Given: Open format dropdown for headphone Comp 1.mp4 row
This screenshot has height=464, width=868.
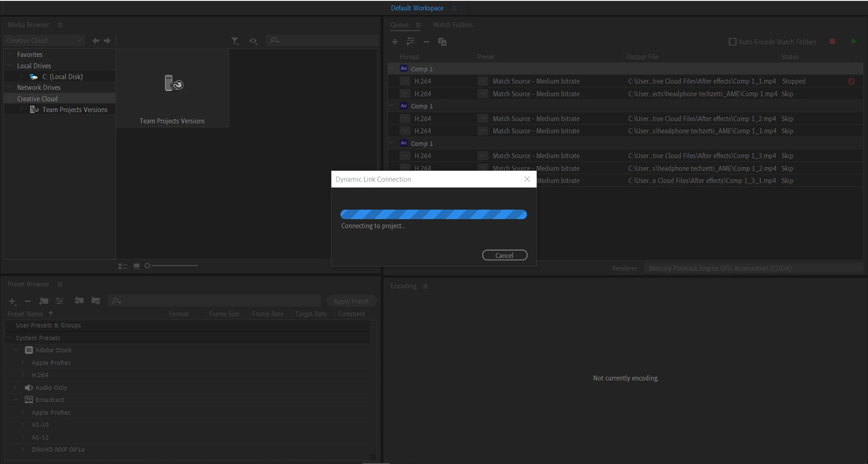Looking at the screenshot, I should pyautogui.click(x=405, y=94).
